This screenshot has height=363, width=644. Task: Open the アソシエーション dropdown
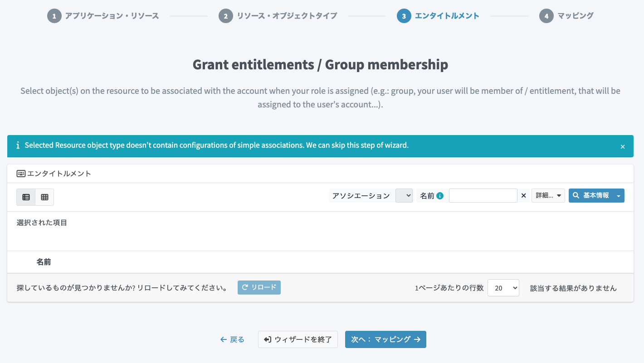(404, 196)
